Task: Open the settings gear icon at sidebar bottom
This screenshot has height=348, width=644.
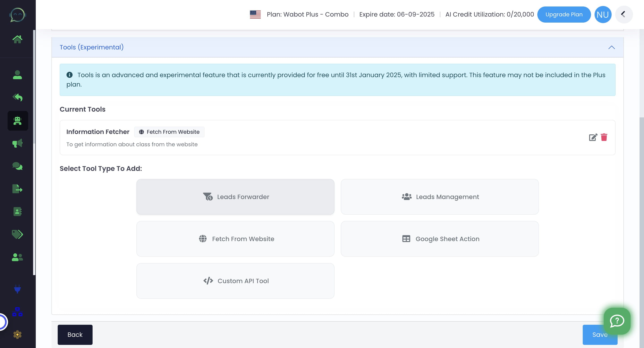Action: click(x=17, y=334)
